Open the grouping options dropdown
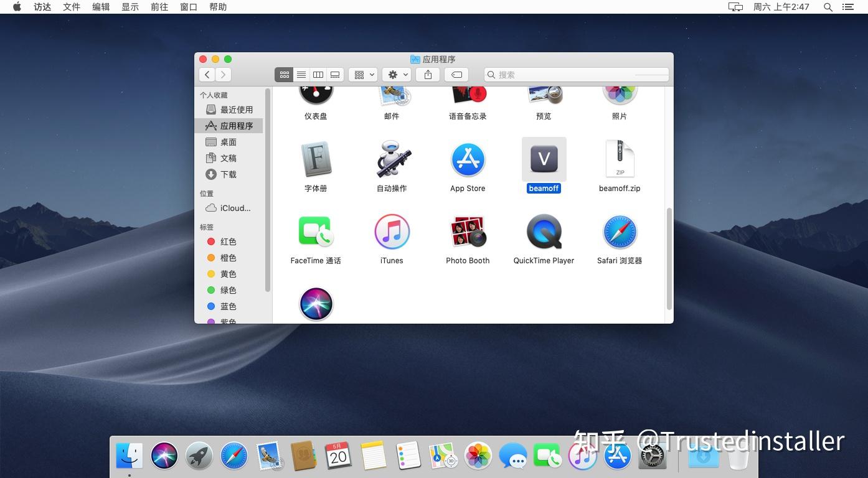The image size is (868, 478). [x=362, y=74]
